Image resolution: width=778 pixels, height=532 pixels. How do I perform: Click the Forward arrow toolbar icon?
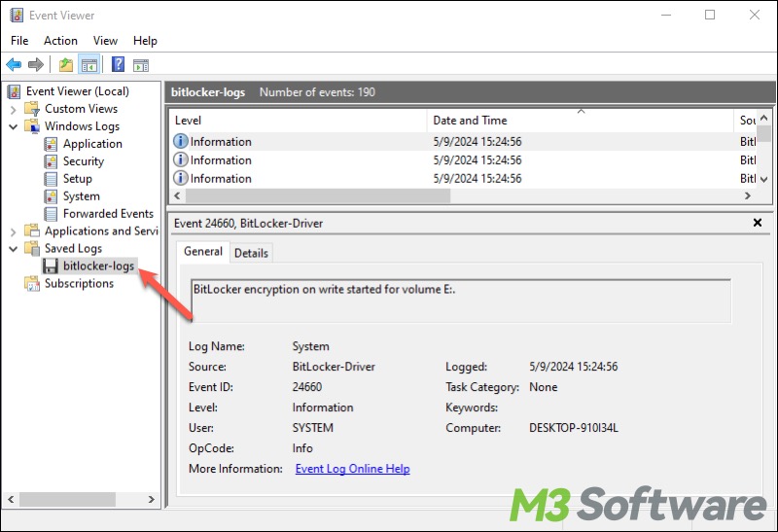point(36,64)
